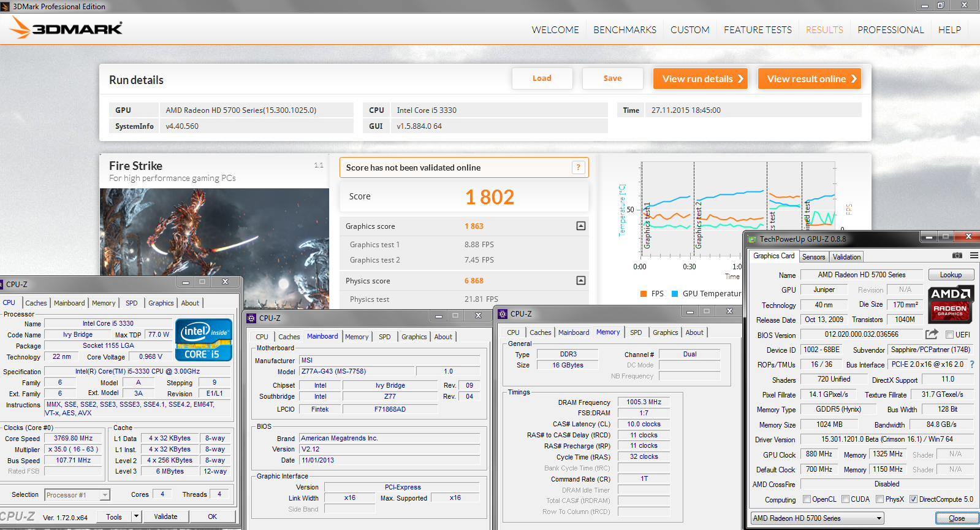Click the Validate button in CPU-Z
Viewport: 980px width, 530px height.
click(165, 517)
